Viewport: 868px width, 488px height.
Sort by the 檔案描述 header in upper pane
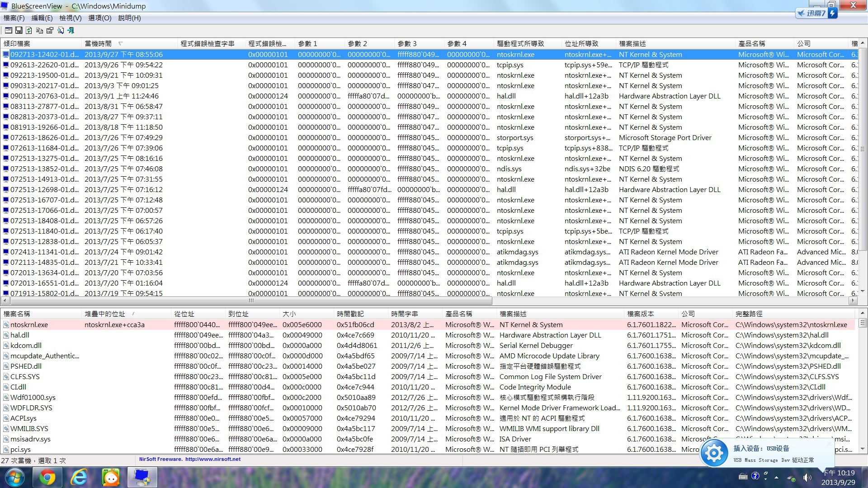pos(676,43)
